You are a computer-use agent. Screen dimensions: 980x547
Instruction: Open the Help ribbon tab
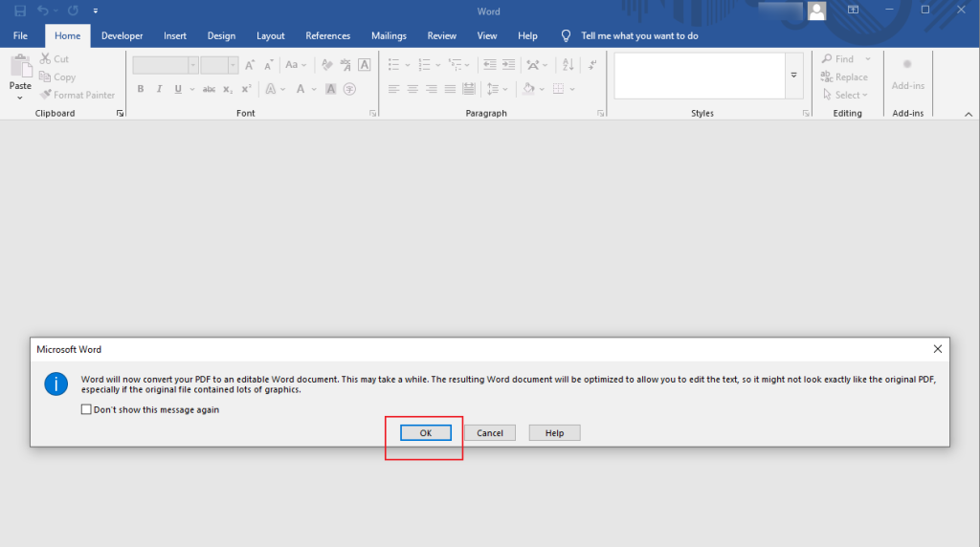(x=527, y=35)
